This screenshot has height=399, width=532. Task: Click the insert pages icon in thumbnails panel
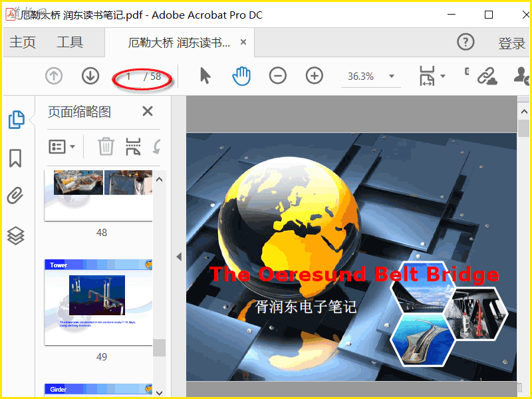(x=134, y=146)
